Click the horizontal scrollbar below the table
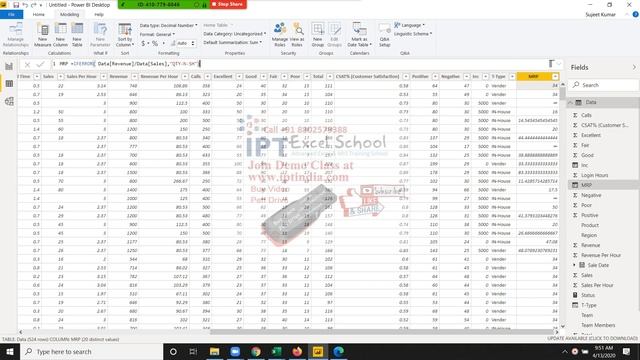 [x=383, y=332]
